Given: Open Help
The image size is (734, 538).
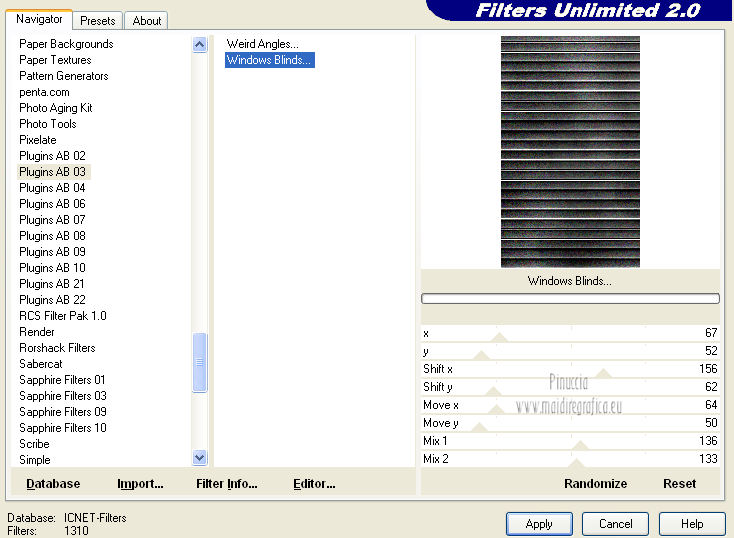Looking at the screenshot, I should click(x=692, y=523).
